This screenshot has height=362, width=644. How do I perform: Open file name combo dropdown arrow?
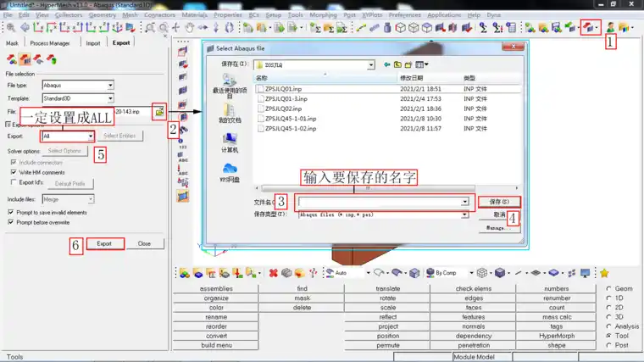464,202
